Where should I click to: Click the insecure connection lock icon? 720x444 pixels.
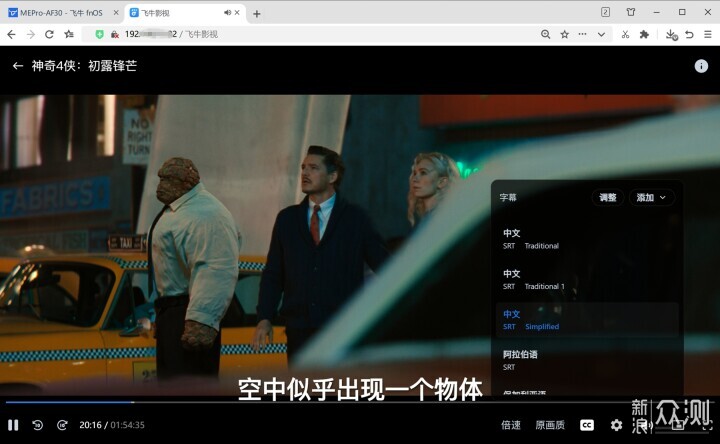point(115,34)
